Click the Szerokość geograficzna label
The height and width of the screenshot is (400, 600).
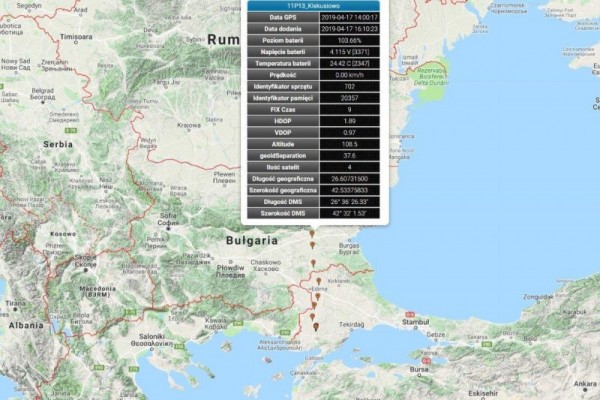pos(283,190)
